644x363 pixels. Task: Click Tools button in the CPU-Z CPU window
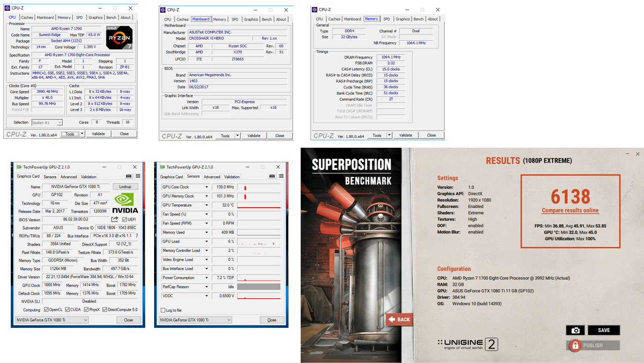(x=70, y=134)
